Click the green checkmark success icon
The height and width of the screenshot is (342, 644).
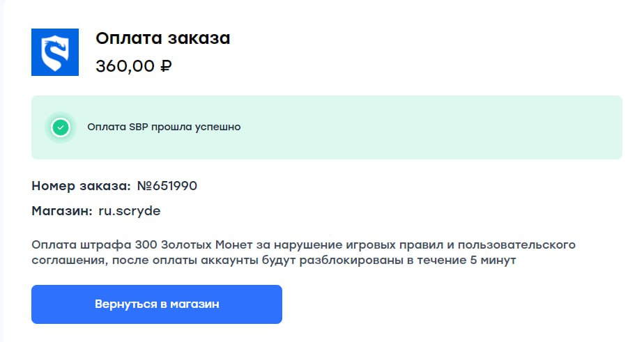61,127
